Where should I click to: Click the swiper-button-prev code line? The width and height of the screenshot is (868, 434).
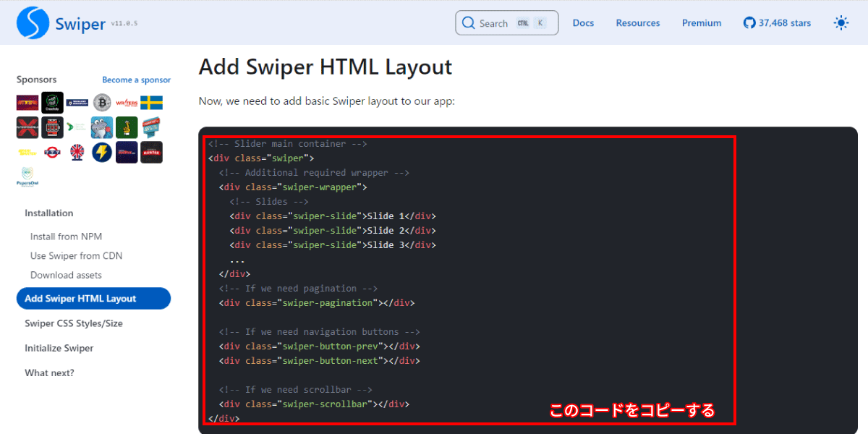pos(320,346)
